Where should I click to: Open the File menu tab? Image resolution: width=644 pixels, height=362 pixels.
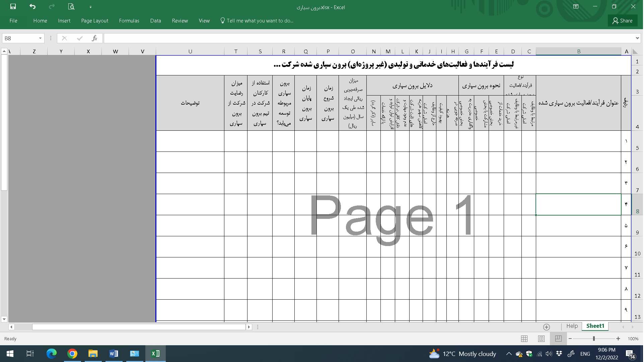click(13, 20)
